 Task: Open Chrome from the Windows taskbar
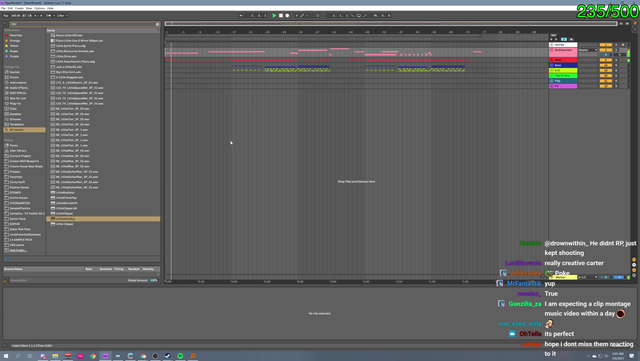coord(93,356)
